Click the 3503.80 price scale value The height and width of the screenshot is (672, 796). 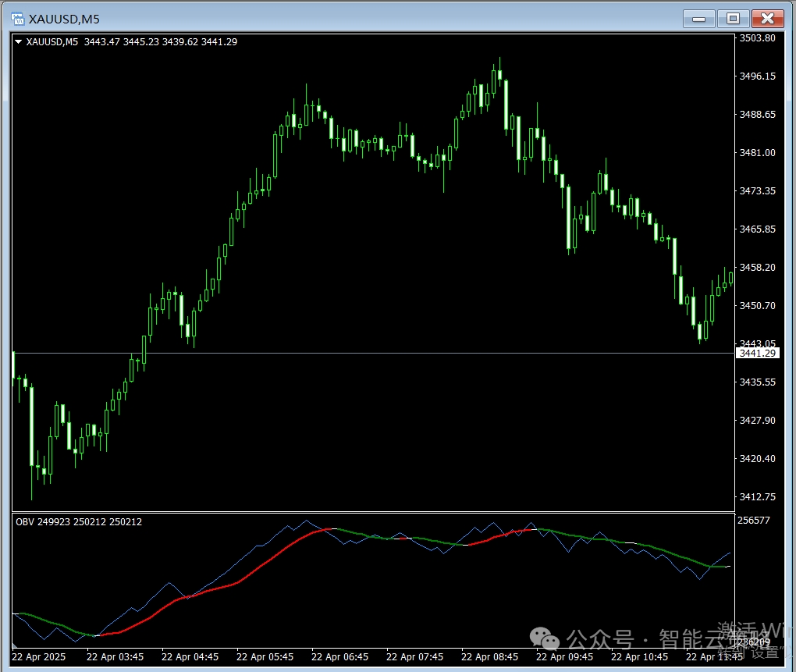758,38
